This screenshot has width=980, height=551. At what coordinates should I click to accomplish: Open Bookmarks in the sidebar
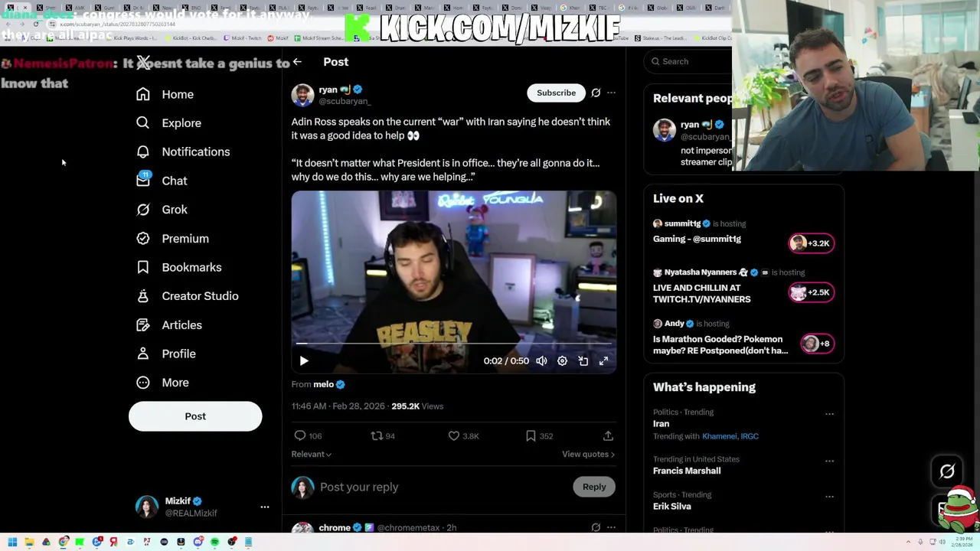(x=178, y=267)
